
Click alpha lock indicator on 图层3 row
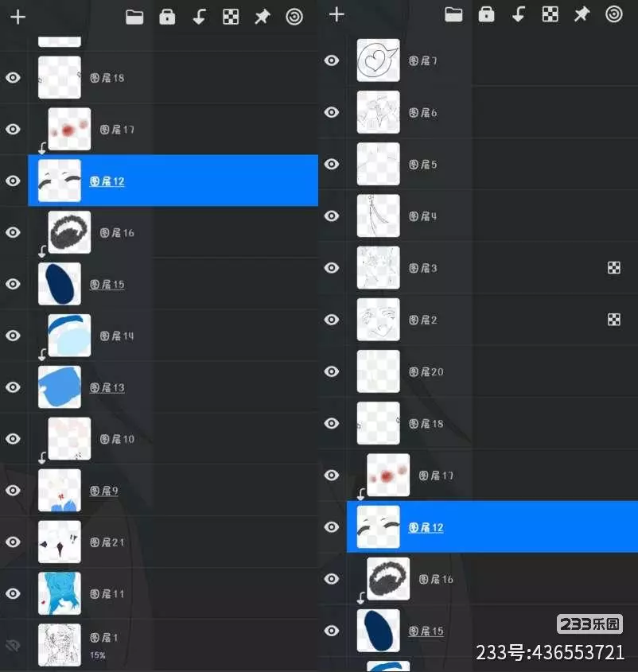(x=614, y=268)
